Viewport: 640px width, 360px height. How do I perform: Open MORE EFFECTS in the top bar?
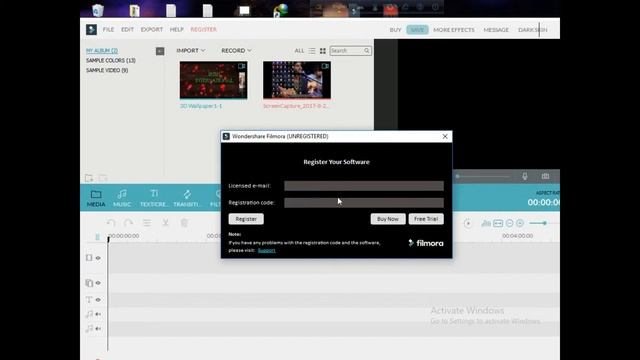coord(454,30)
